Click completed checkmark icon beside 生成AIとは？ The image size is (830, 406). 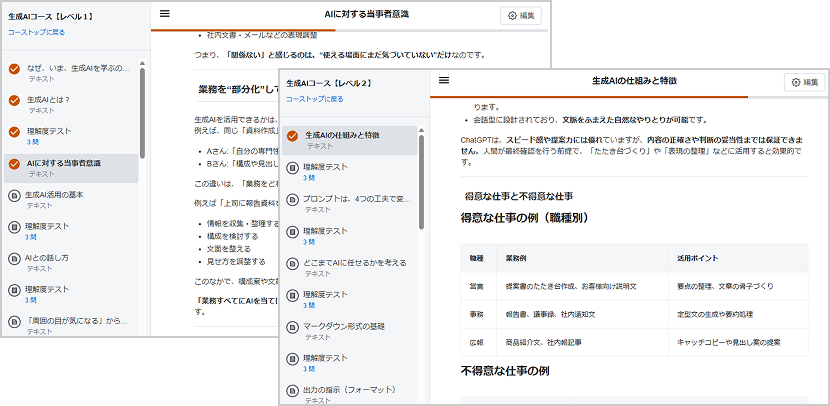tap(14, 100)
